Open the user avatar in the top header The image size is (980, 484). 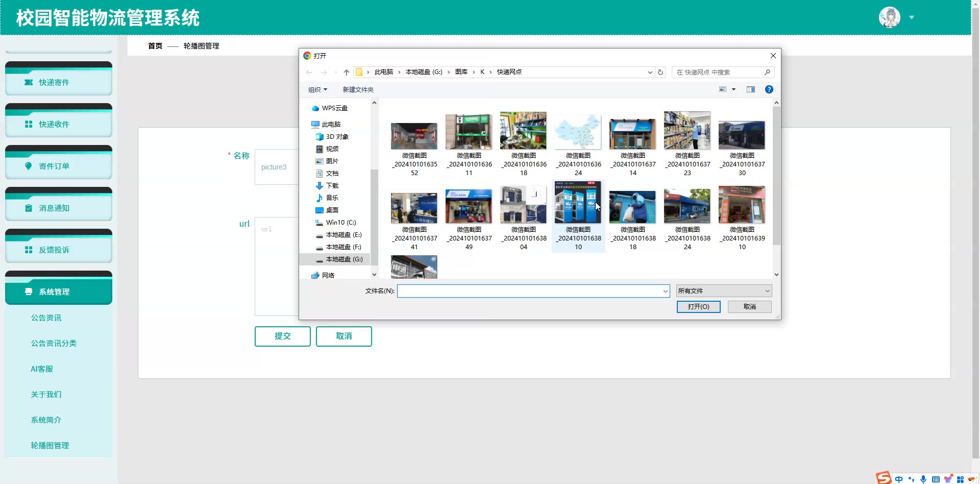point(889,17)
